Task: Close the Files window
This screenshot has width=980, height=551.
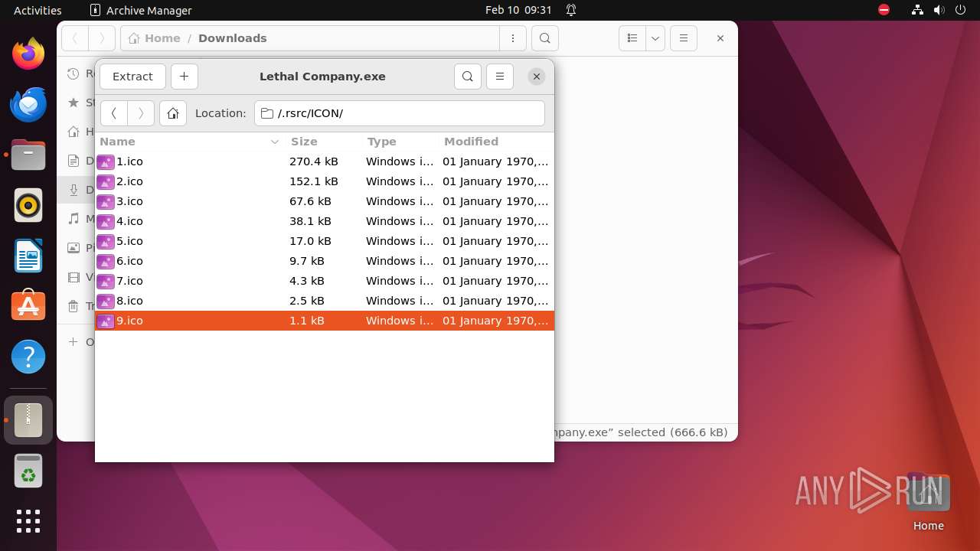Action: (x=720, y=38)
